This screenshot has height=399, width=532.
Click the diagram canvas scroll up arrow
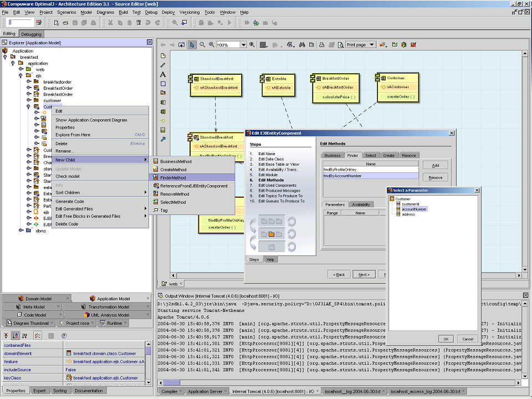pyautogui.click(x=525, y=54)
